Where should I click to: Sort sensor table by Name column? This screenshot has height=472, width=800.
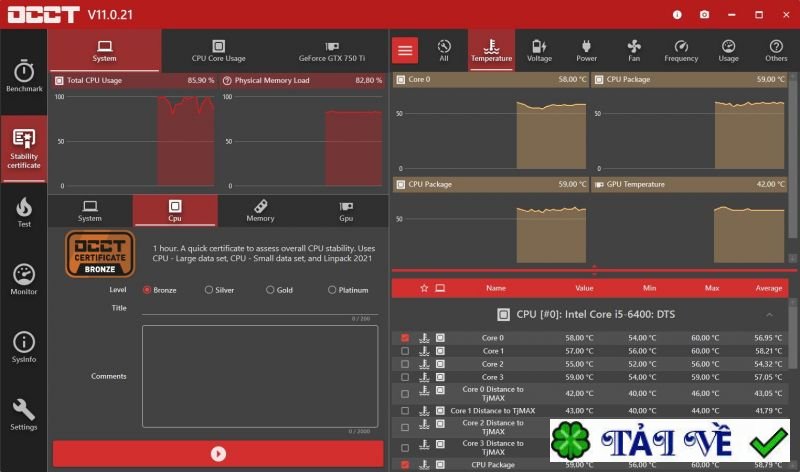coord(496,288)
